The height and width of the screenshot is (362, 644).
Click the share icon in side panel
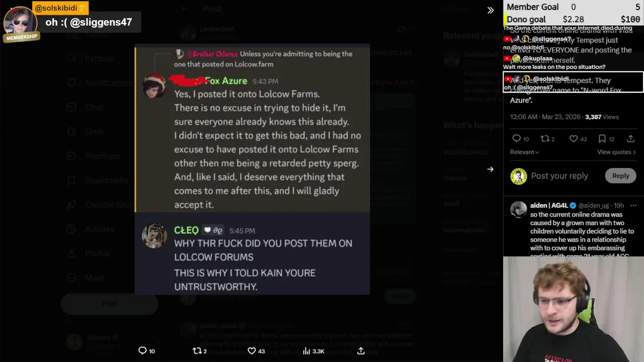point(630,139)
